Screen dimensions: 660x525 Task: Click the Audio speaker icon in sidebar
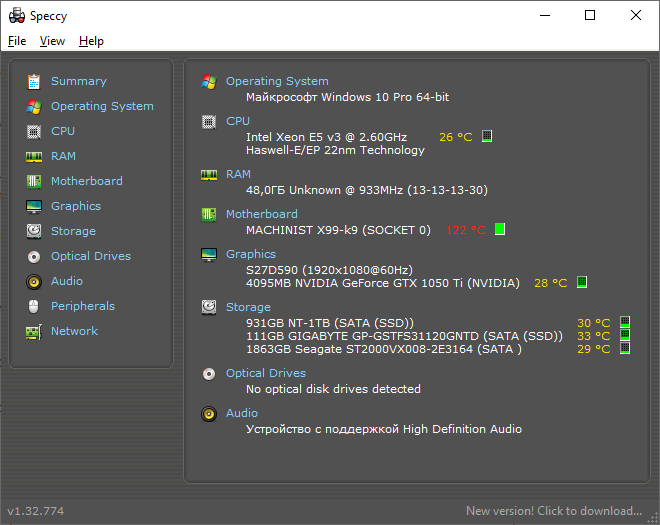[x=34, y=281]
